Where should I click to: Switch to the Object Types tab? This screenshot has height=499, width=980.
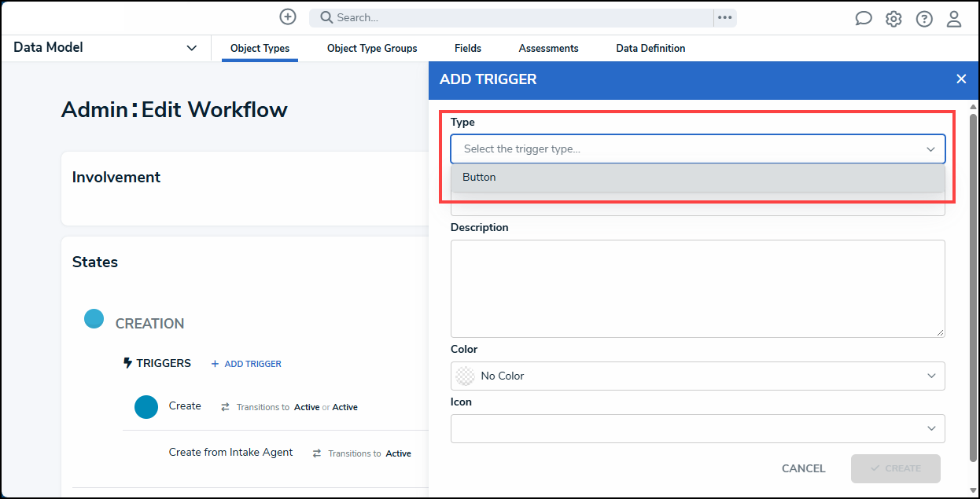point(260,48)
